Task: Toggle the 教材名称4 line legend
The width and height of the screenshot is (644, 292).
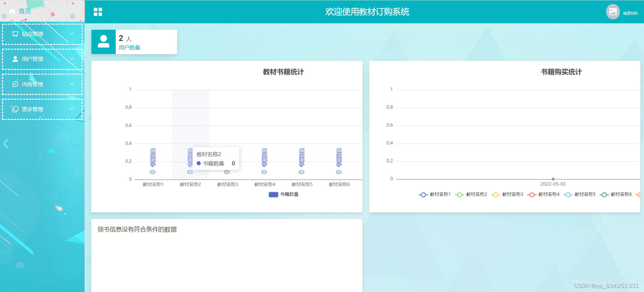Action: 543,195
